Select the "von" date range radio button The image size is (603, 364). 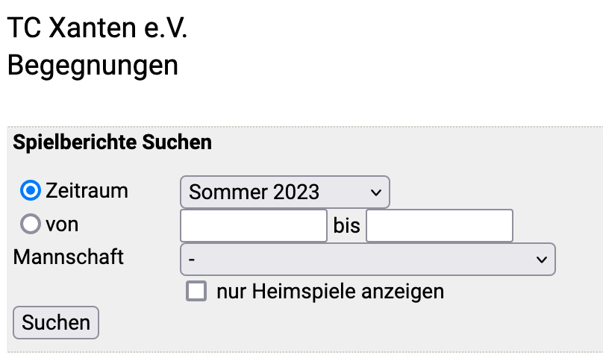(31, 224)
